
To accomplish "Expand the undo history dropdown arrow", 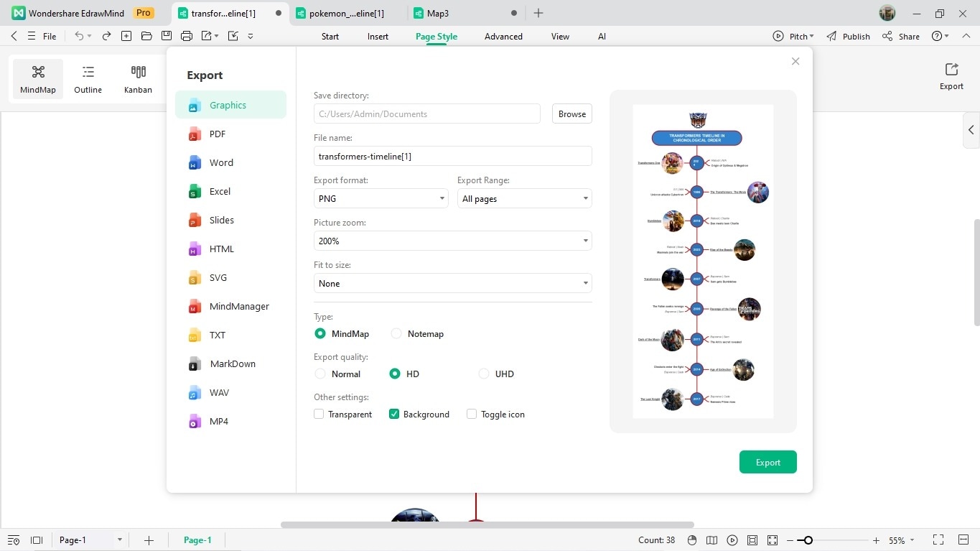I will 90,36.
